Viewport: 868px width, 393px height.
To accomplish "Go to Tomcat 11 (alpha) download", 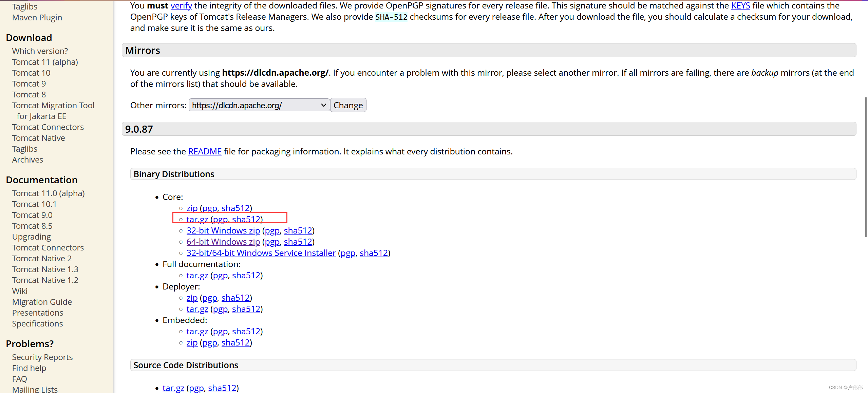I will (45, 62).
